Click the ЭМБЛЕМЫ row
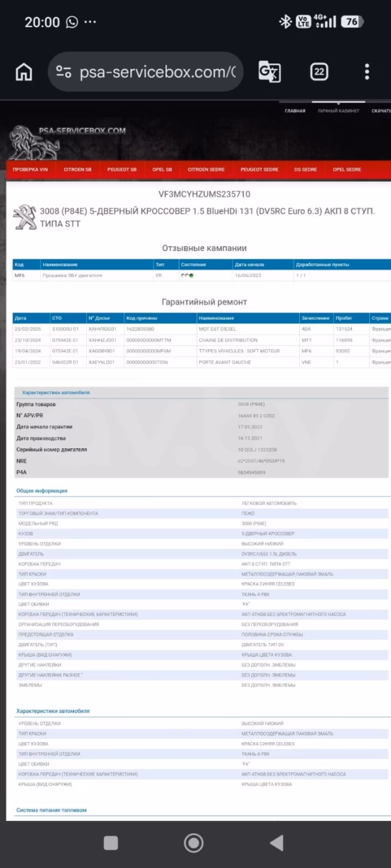Screen dimensions: 391x868 tap(202, 685)
